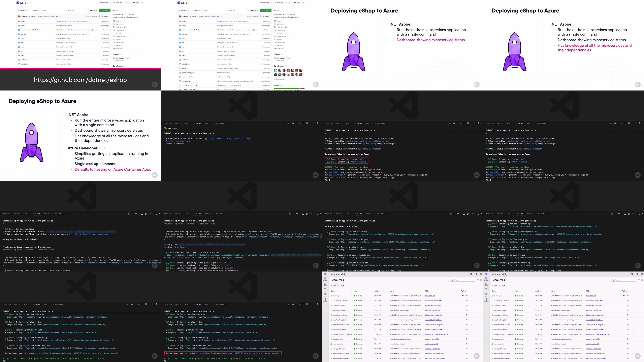Screen dimensions: 644x362
Task: Open .aspire folder in URL-captioned GitHub frame
Action: pos(23,22)
